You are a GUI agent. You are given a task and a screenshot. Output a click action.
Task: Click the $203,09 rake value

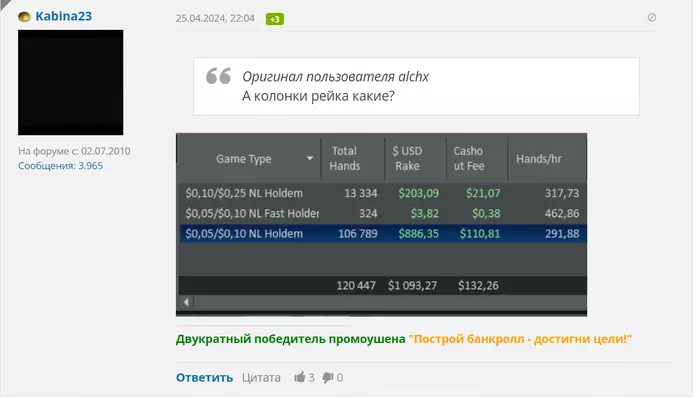418,193
